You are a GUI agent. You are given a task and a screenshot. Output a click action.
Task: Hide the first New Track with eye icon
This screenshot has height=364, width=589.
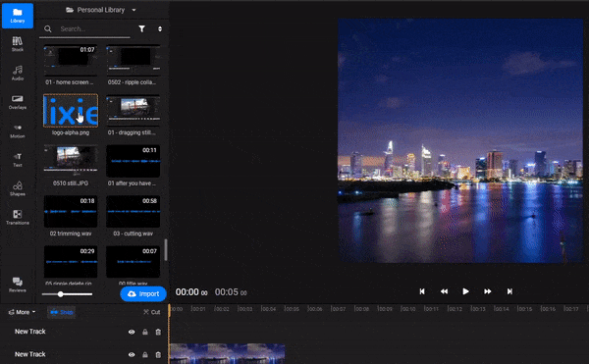point(132,332)
